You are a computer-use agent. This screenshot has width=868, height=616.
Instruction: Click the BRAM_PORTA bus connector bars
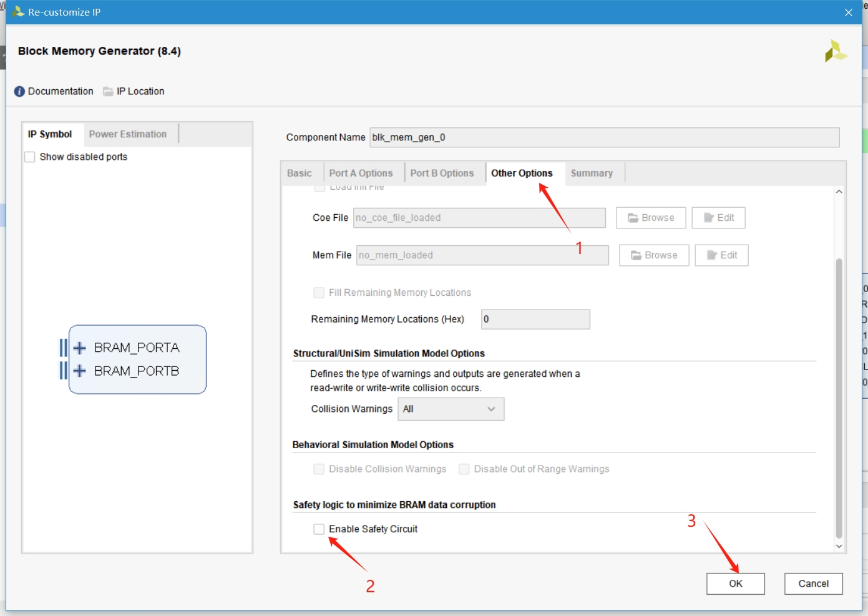click(x=63, y=348)
